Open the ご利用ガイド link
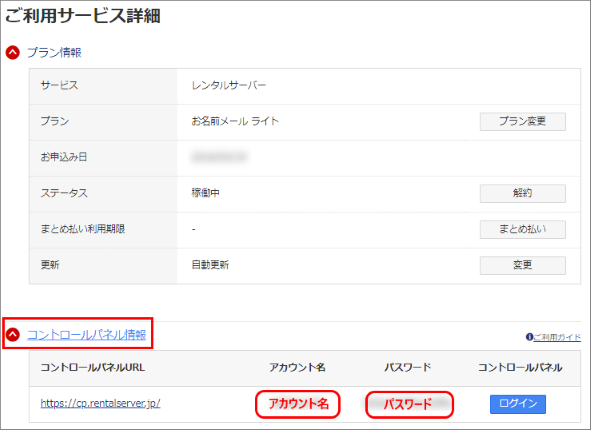Screen dimensions: 591x430 pyautogui.click(x=557, y=337)
